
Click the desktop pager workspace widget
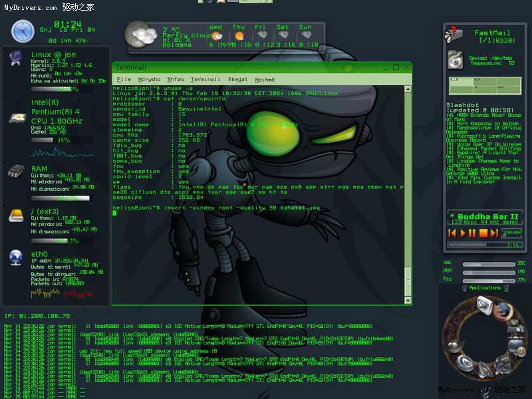[x=485, y=86]
